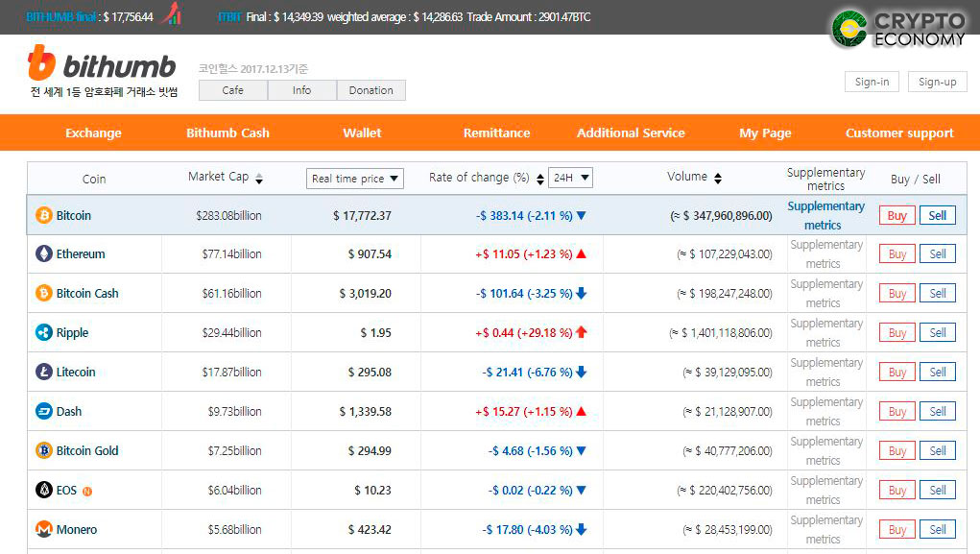Viewport: 980px width, 554px height.
Task: Click Ripple's red up arrow indicator
Action: [x=582, y=332]
